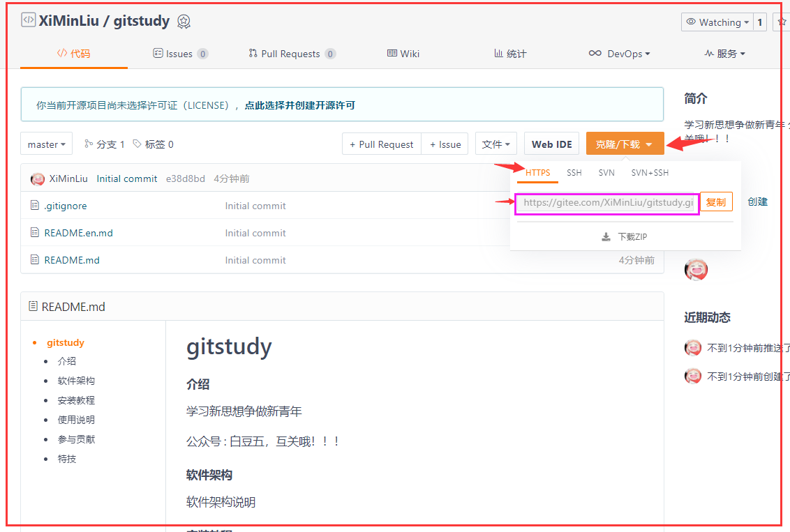Click the README.md file icon in list
The height and width of the screenshot is (532, 790).
point(35,259)
